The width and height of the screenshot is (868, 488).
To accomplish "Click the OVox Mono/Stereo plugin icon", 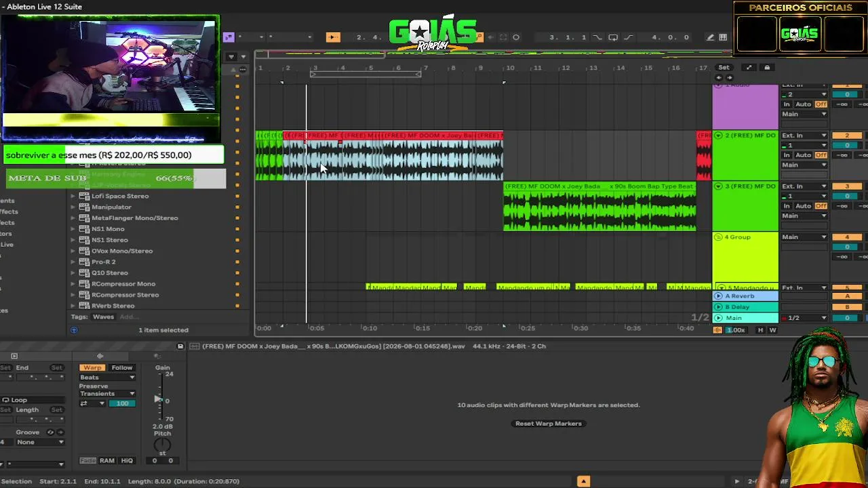I will tap(84, 251).
